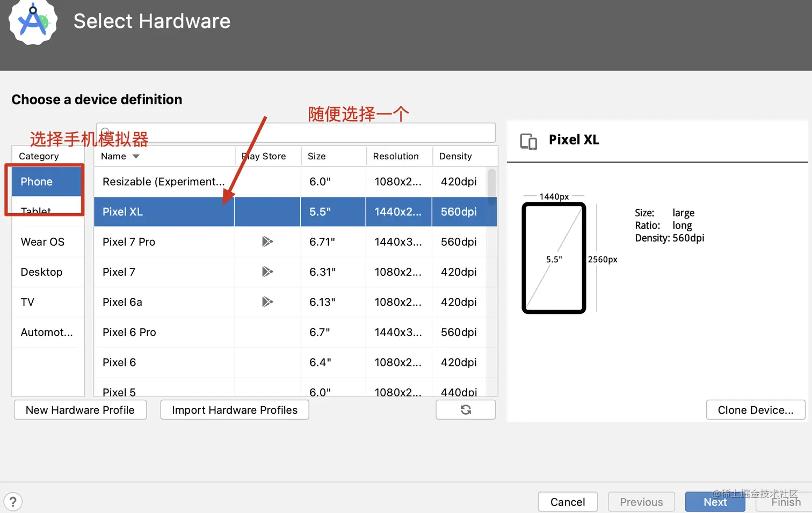This screenshot has height=513, width=812.
Task: Click the Density column header
Action: 465,156
